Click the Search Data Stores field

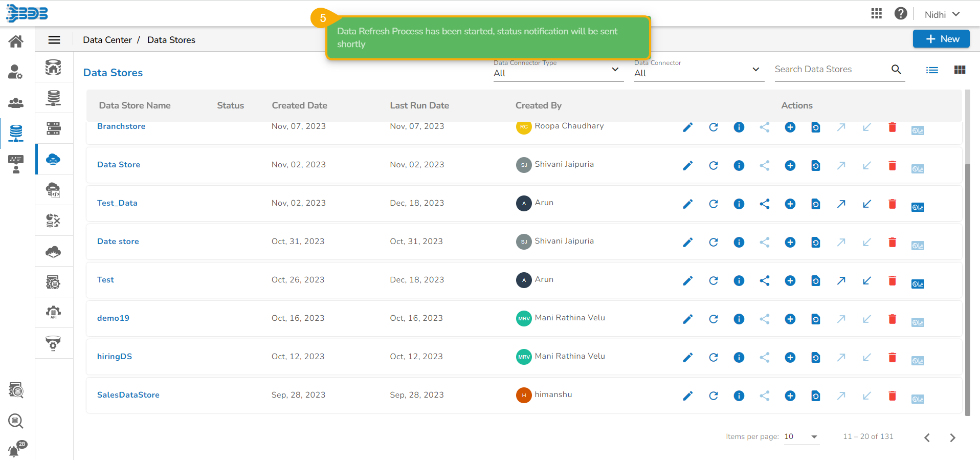pos(831,70)
